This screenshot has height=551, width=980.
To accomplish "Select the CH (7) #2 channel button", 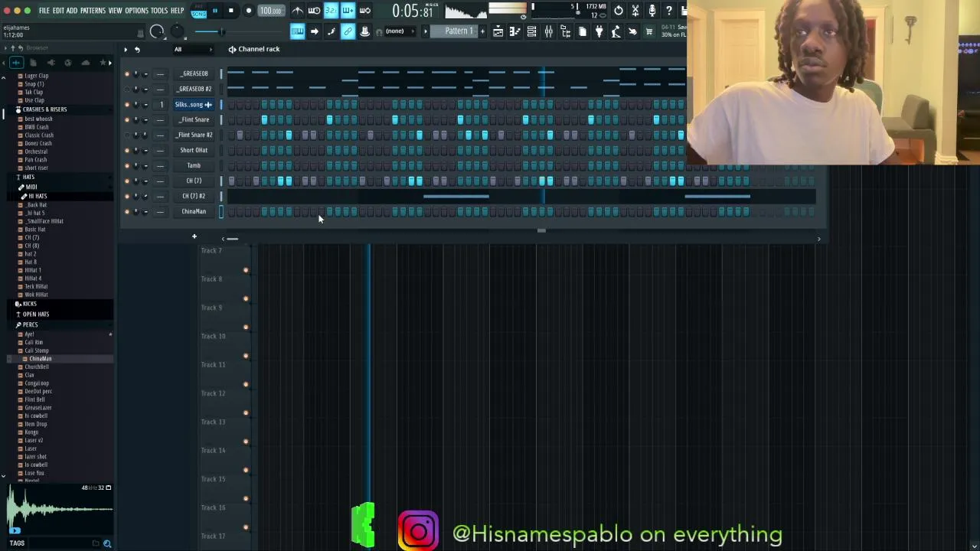I will (x=194, y=196).
